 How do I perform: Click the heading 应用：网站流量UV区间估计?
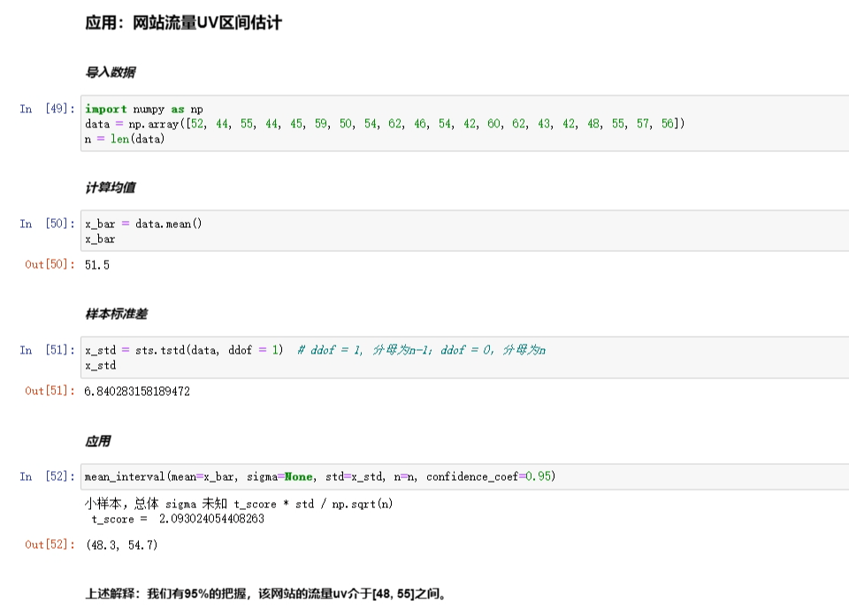184,23
